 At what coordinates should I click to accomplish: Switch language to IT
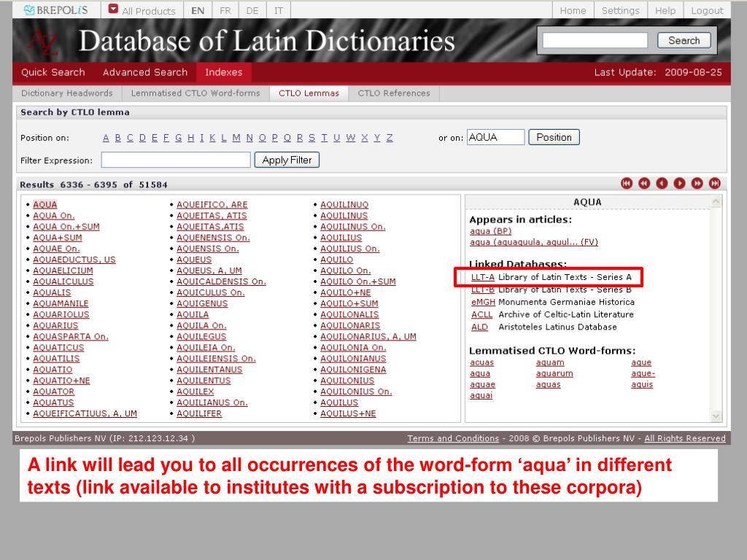click(x=278, y=10)
